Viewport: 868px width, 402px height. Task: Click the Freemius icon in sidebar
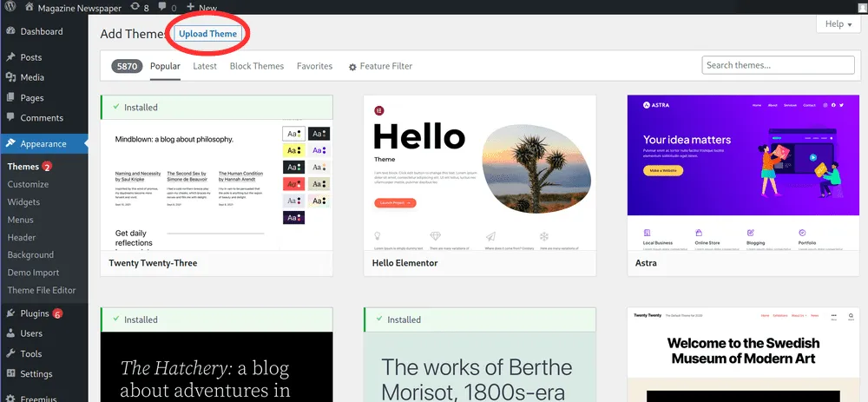[10, 398]
